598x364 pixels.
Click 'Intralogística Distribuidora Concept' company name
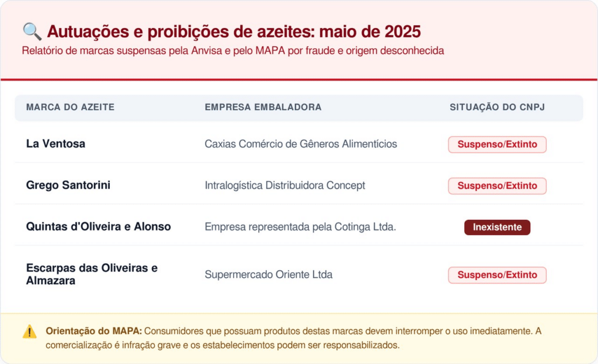pyautogui.click(x=285, y=185)
